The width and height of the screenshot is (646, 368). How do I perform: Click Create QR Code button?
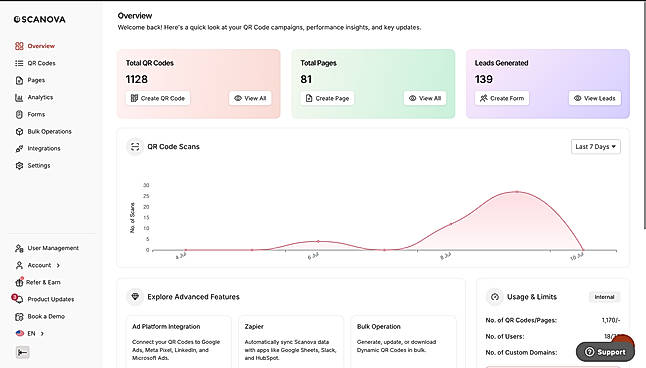point(158,98)
